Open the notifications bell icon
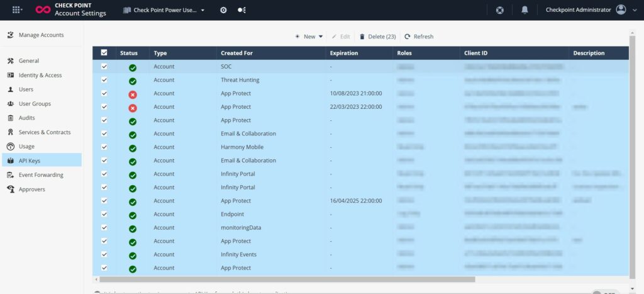 [x=525, y=10]
